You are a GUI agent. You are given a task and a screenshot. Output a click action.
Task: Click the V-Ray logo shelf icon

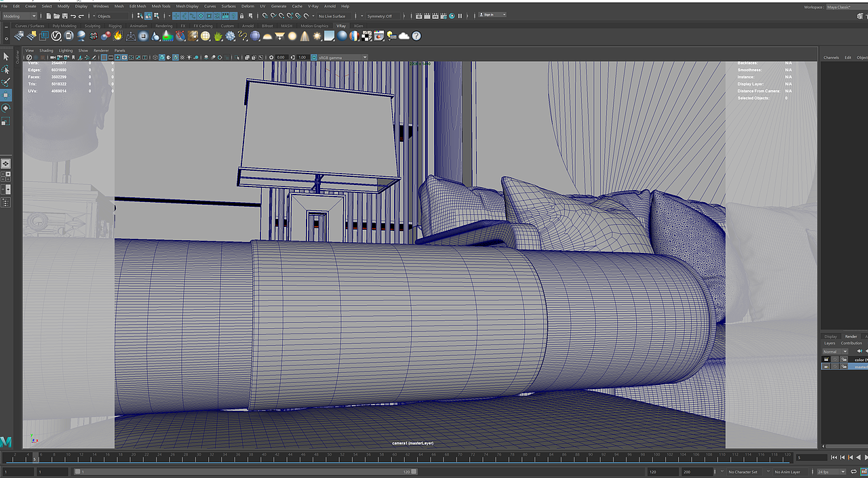coord(56,35)
